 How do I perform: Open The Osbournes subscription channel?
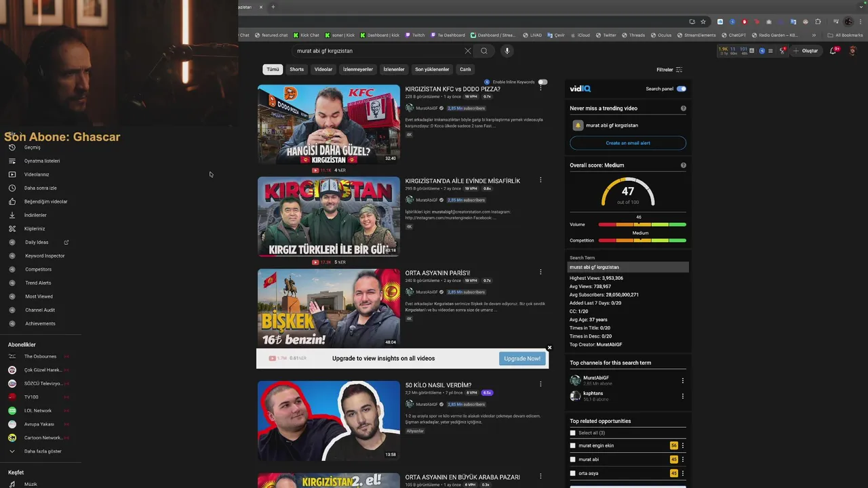coord(41,357)
